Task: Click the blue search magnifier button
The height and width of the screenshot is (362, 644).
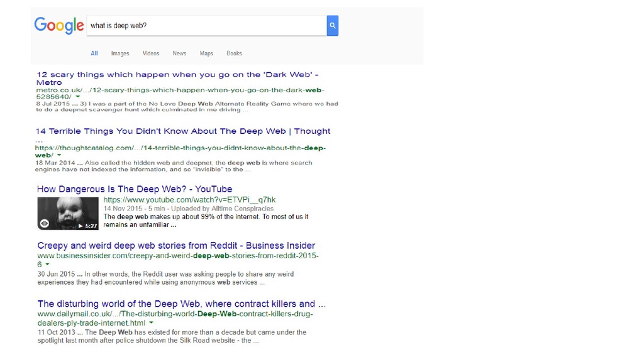Action: (x=332, y=25)
